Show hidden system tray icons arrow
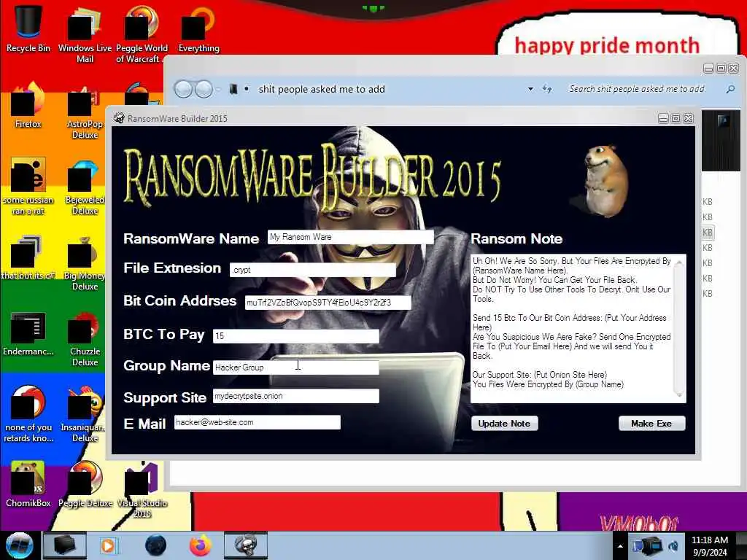 coord(620,546)
